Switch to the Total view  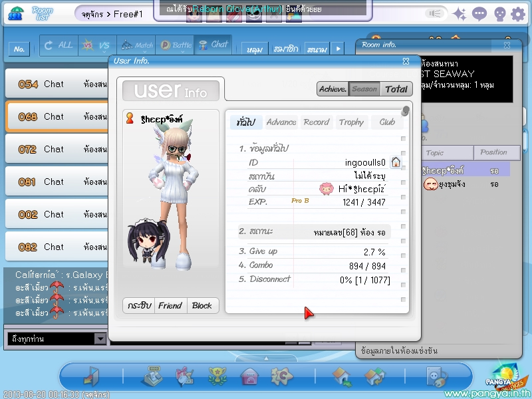coord(396,89)
